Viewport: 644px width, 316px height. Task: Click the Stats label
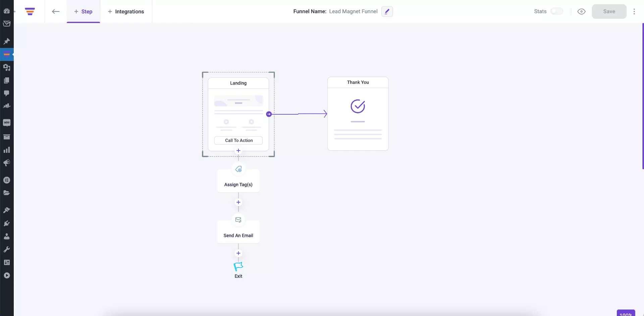coord(540,11)
